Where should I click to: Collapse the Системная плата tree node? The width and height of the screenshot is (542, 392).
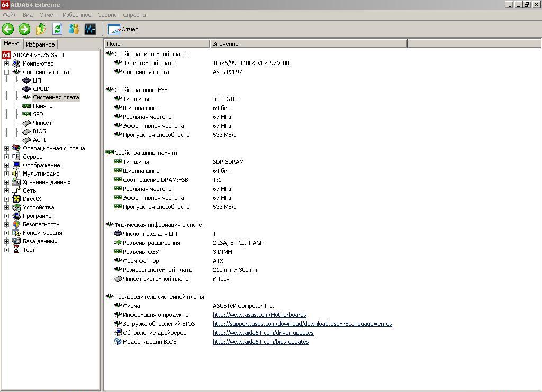click(x=6, y=72)
